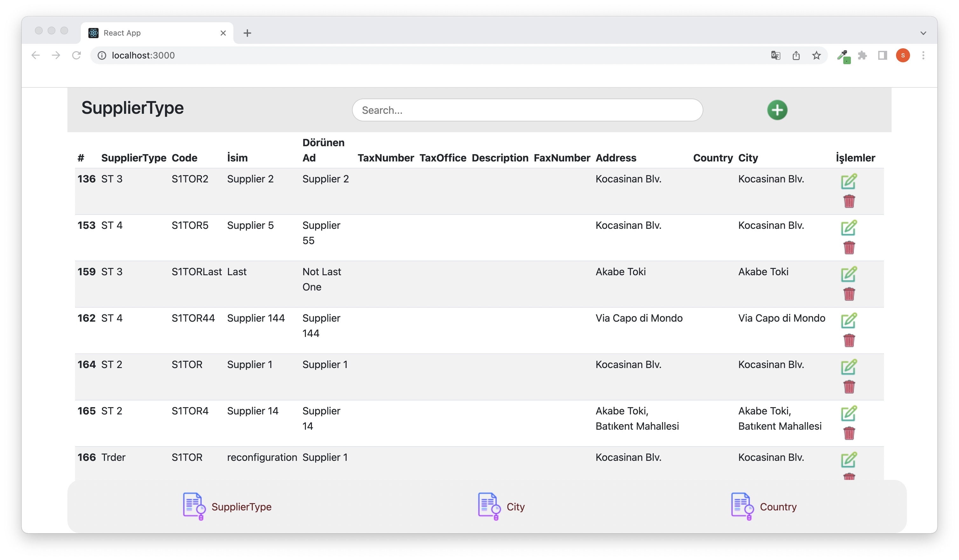The width and height of the screenshot is (959, 560).
Task: Edit row 159 S1TORLast
Action: (849, 274)
